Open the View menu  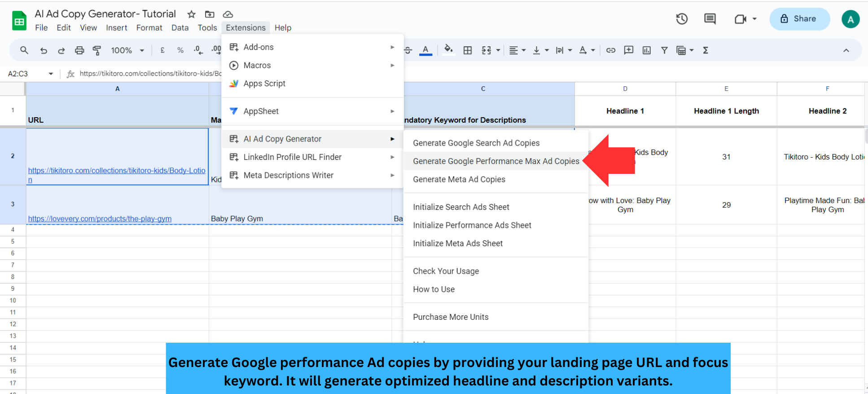pyautogui.click(x=88, y=28)
